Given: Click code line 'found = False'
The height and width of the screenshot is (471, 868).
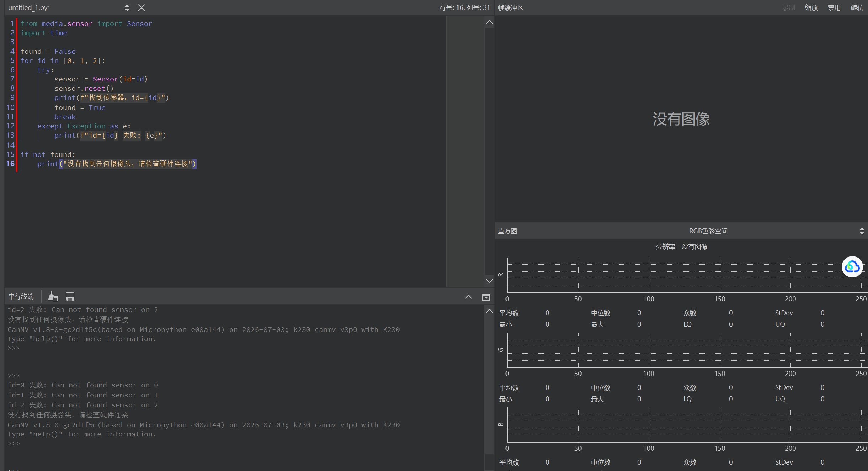Looking at the screenshot, I should coord(48,51).
